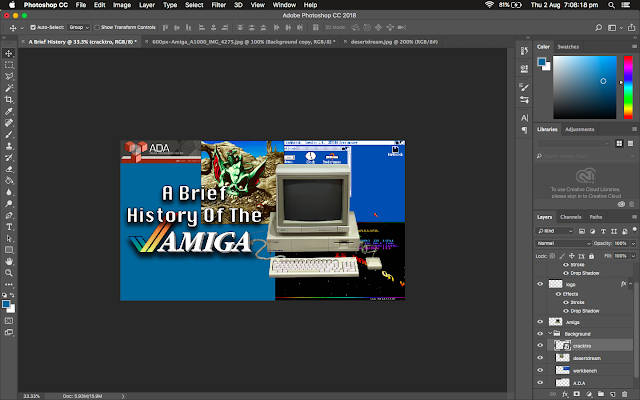Open the layer filter Kind dropdown

pos(555,231)
